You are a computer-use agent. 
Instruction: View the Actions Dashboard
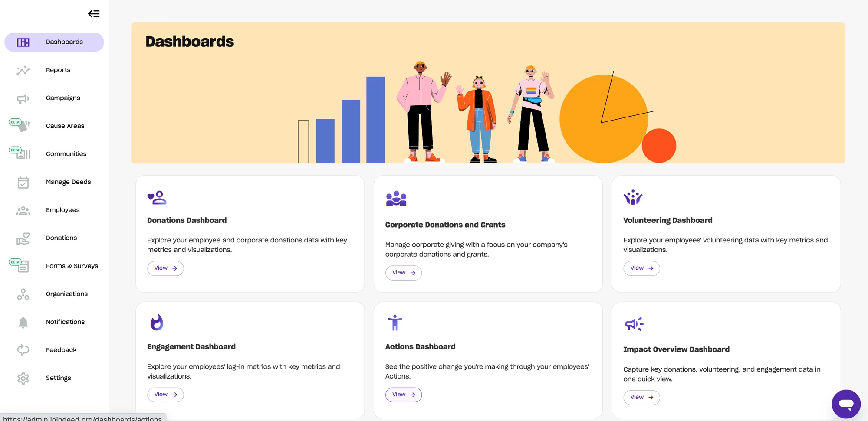[404, 395]
